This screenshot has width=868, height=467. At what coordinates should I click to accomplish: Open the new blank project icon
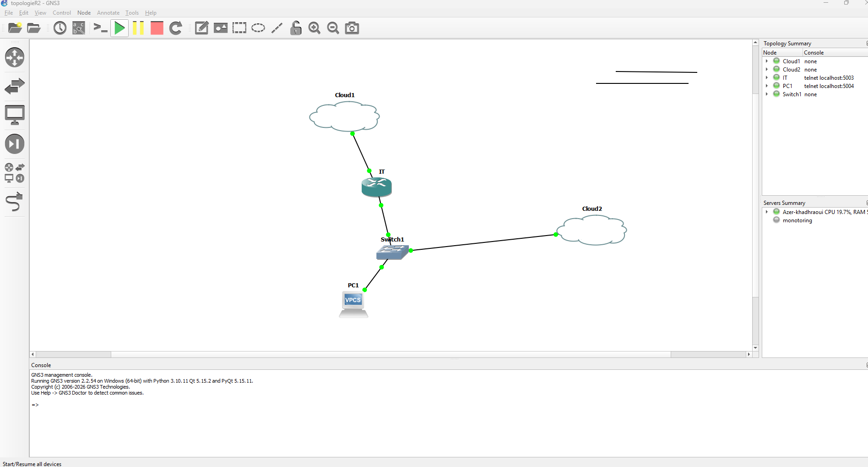coord(15,28)
